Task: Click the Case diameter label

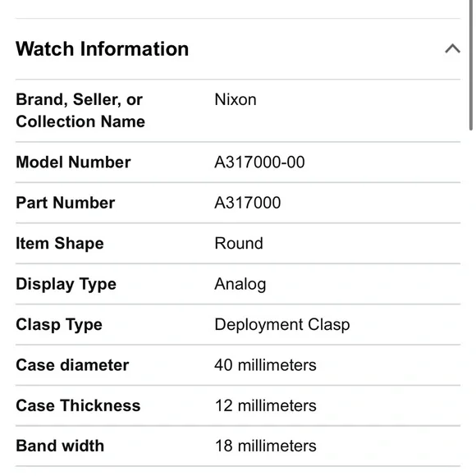Action: tap(72, 365)
